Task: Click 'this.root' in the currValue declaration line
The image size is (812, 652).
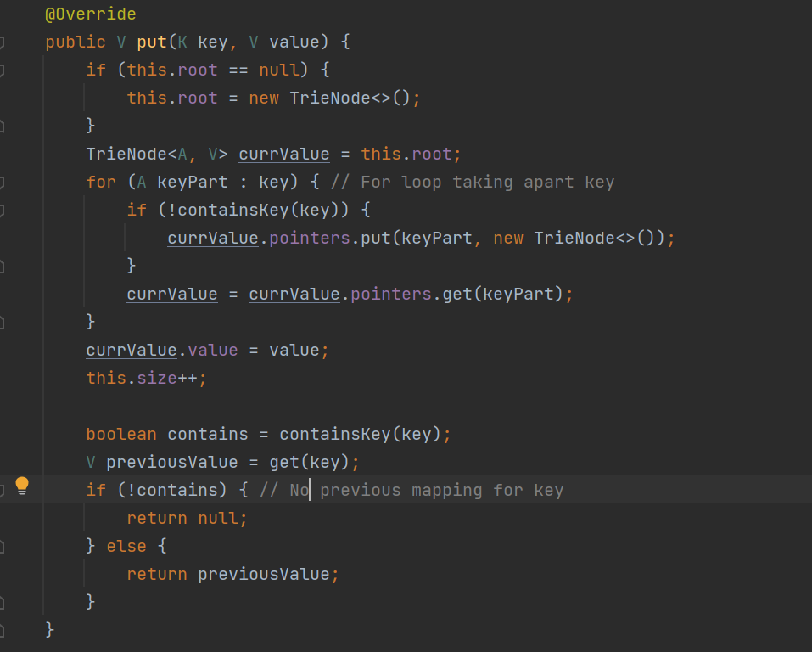Action: [406, 154]
